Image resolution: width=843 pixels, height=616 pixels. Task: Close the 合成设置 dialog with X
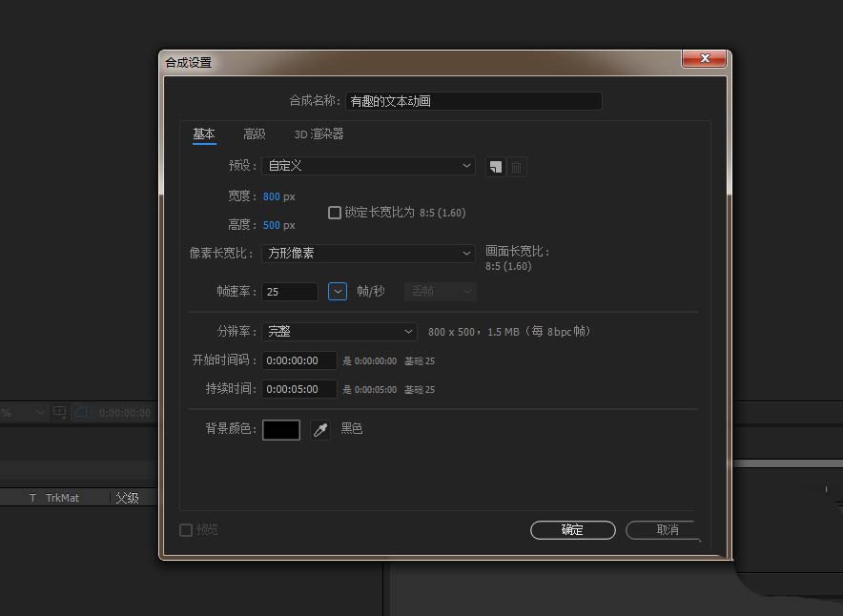(705, 59)
